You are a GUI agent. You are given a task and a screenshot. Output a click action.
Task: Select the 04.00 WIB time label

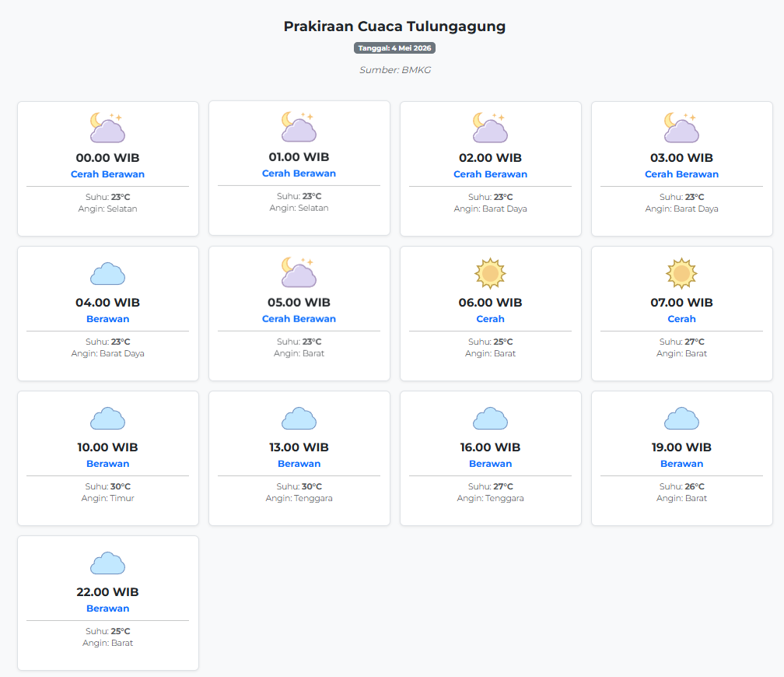[x=107, y=302]
